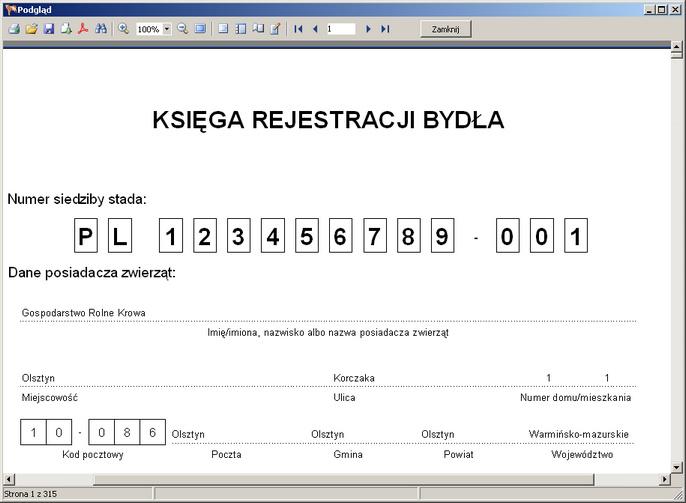Click the horizontal scrollbar right arrow
This screenshot has width=686, height=503.
coord(664,479)
